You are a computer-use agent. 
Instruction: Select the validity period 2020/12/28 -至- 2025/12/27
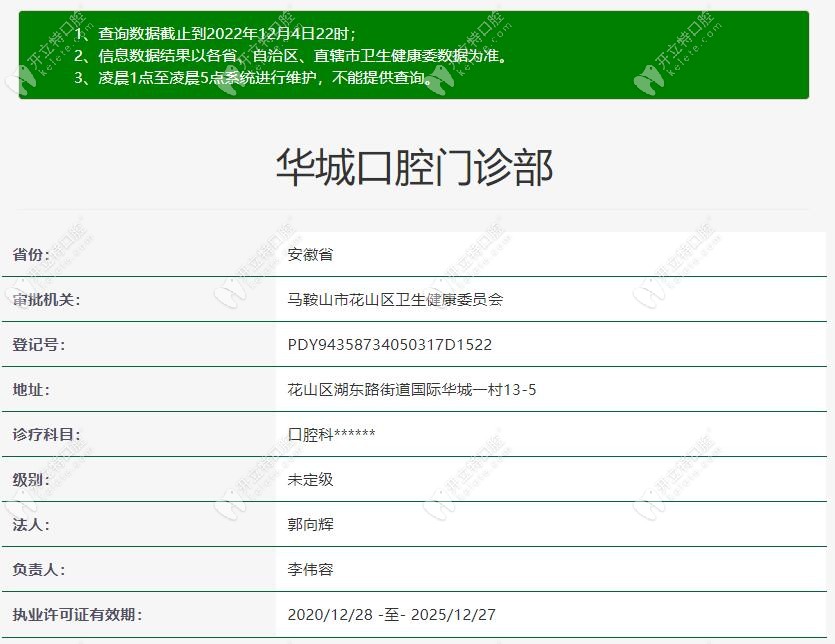pos(391,615)
